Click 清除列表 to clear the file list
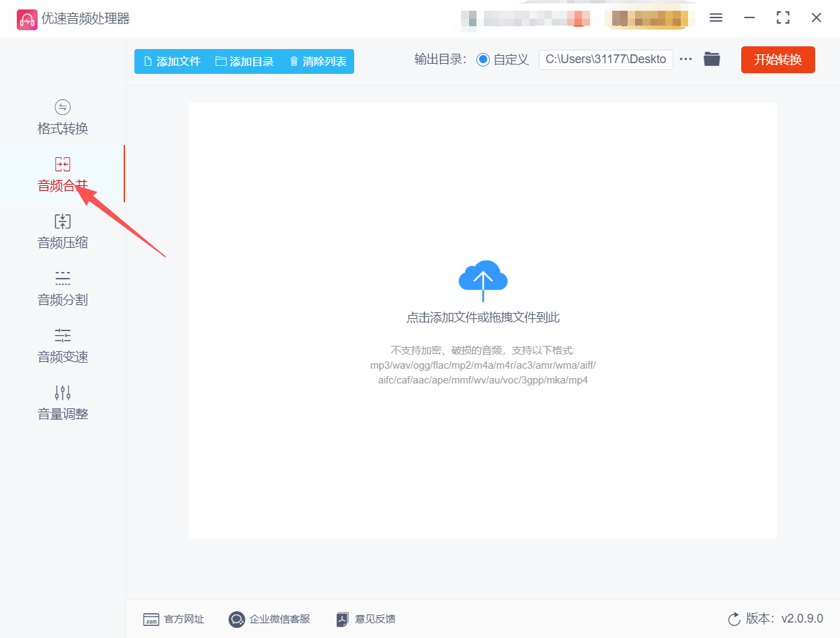The width and height of the screenshot is (840, 638). pos(318,60)
